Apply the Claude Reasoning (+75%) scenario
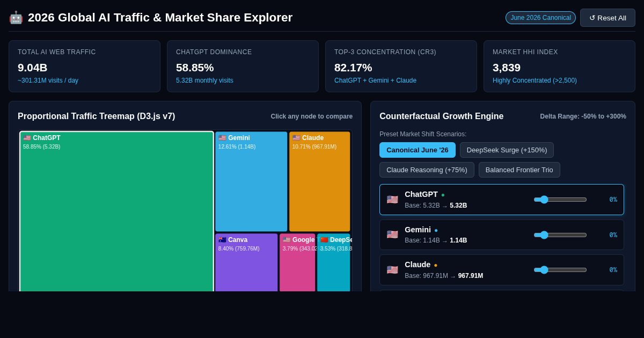Viewport: 644px width, 338px height. (x=427, y=170)
